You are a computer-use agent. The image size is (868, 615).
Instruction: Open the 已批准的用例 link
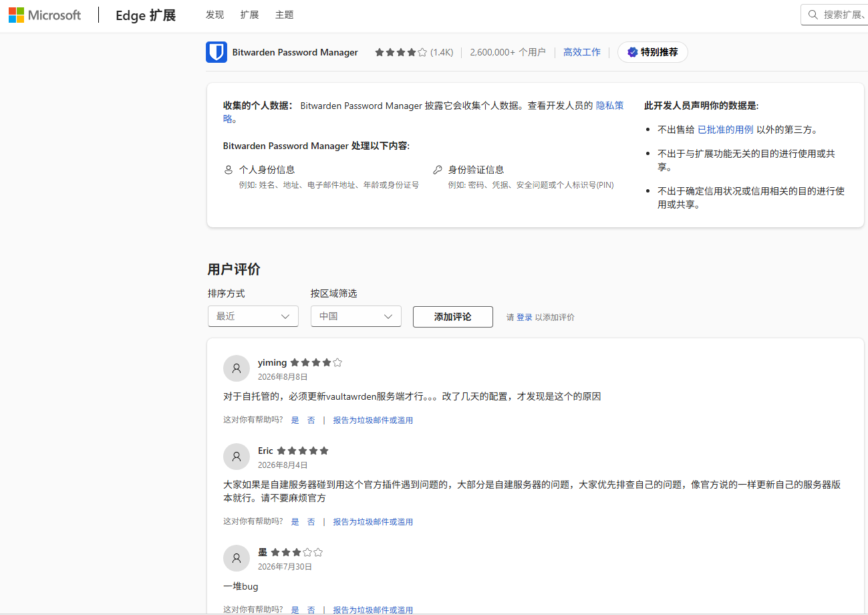click(x=726, y=130)
